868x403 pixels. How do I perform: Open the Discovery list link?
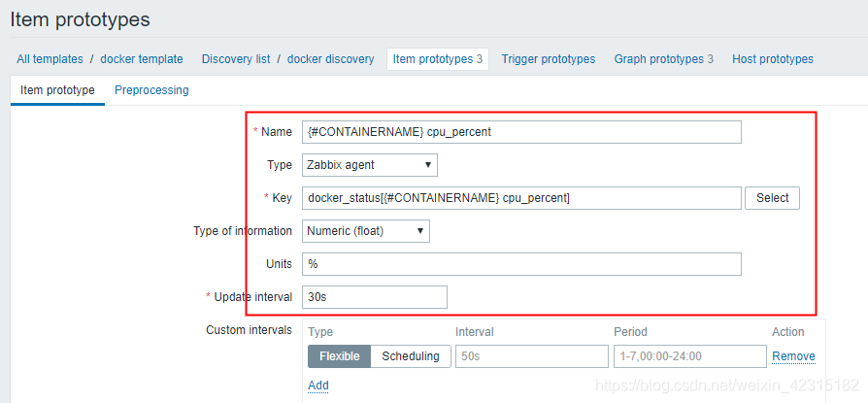[x=236, y=59]
